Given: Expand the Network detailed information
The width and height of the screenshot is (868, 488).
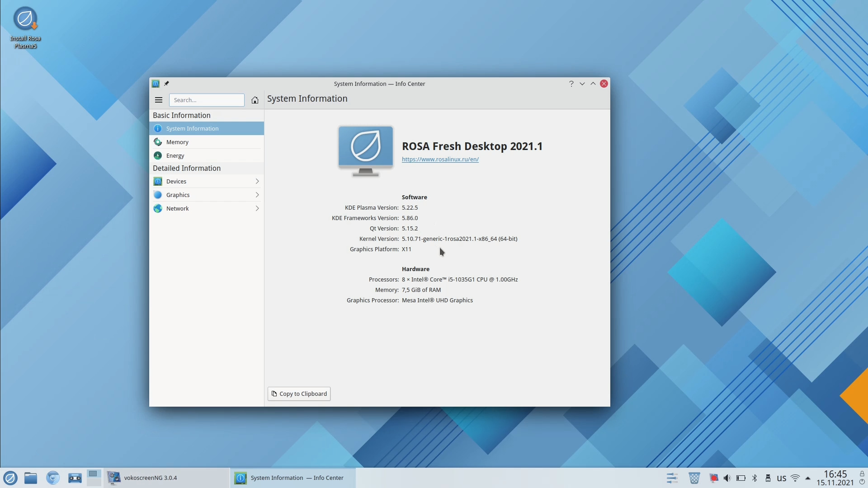Looking at the screenshot, I should coord(177,208).
